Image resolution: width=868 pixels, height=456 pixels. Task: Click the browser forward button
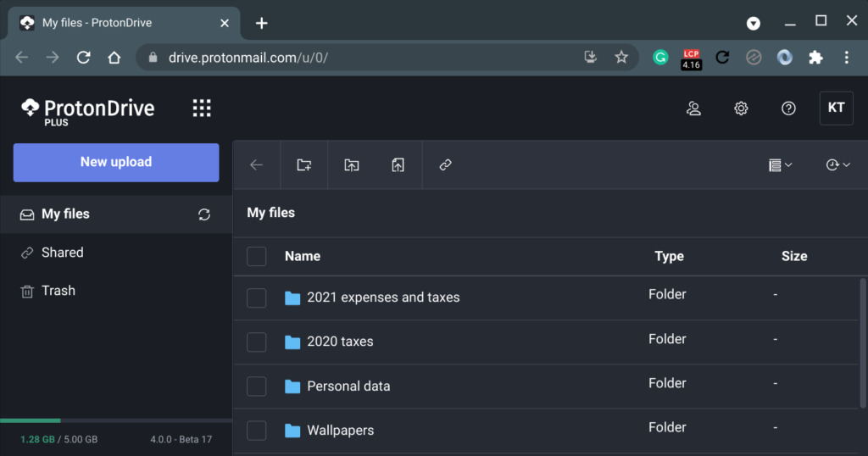[x=53, y=58]
